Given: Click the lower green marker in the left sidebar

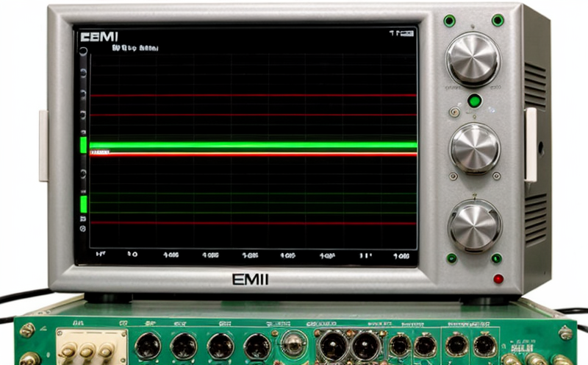Looking at the screenshot, I should click(83, 204).
